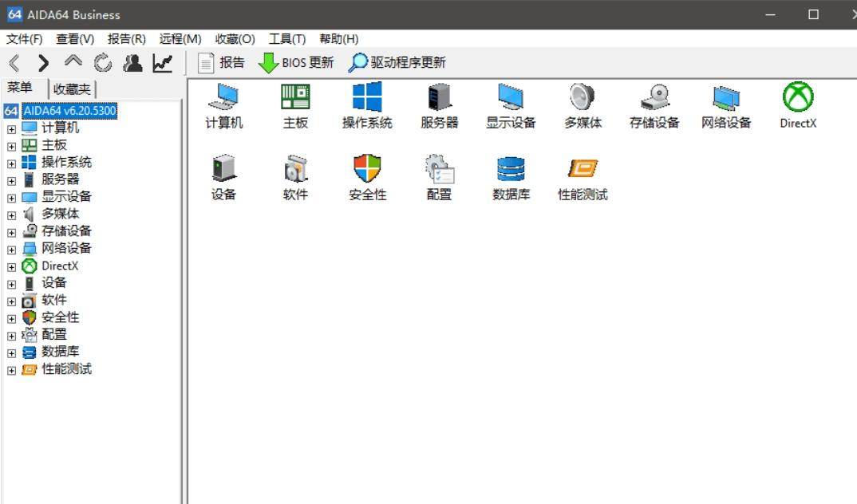Viewport: 857px width, 504px height.
Task: Expand the 数据库 tree node
Action: (11, 353)
